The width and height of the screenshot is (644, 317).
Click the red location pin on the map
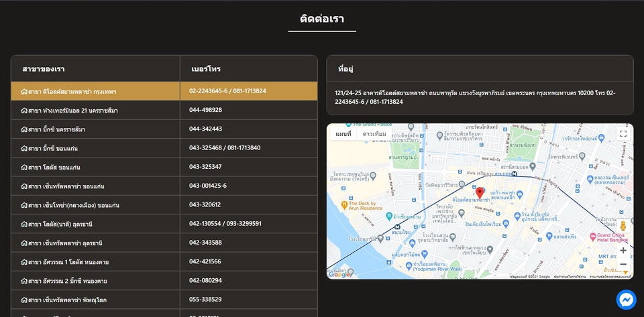pyautogui.click(x=479, y=193)
